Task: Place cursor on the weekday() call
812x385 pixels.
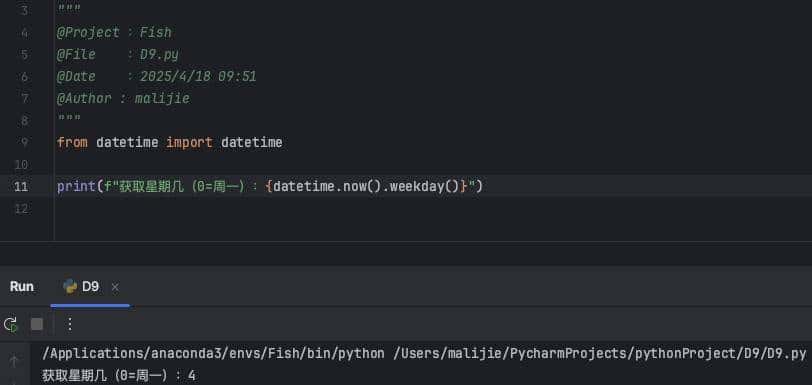Action: click(424, 186)
